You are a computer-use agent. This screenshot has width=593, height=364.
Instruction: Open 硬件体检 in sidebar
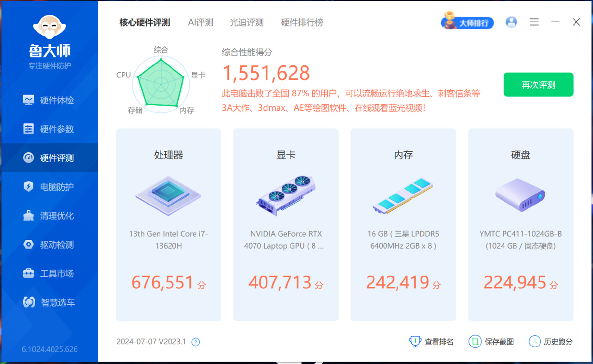pyautogui.click(x=49, y=100)
